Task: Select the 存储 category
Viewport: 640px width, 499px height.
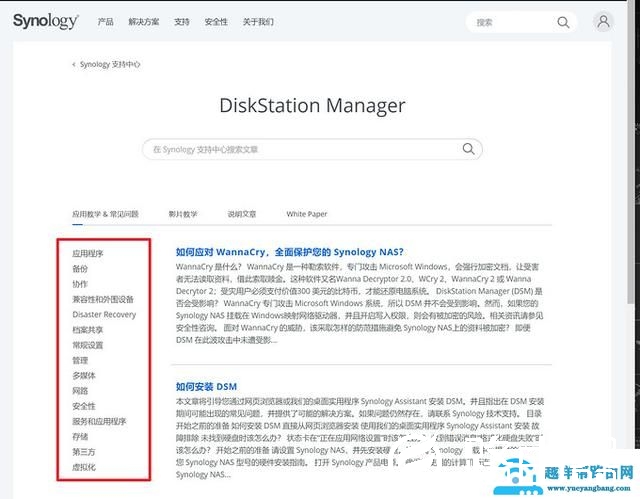Action: tap(80, 437)
